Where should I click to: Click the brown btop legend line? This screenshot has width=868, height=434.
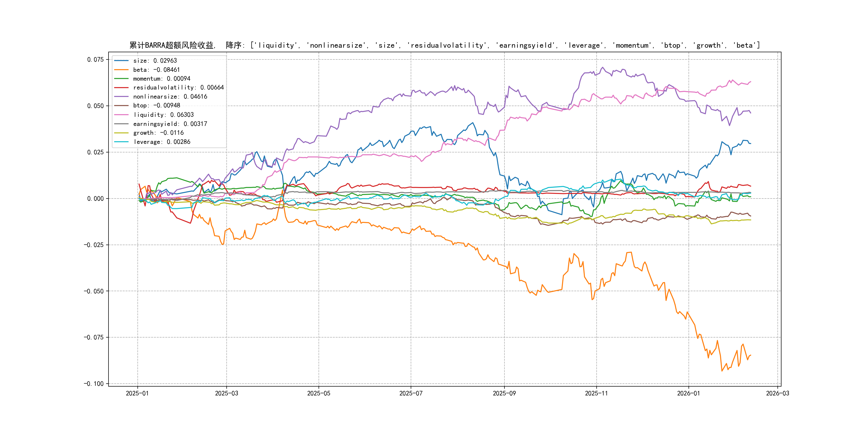(121, 106)
